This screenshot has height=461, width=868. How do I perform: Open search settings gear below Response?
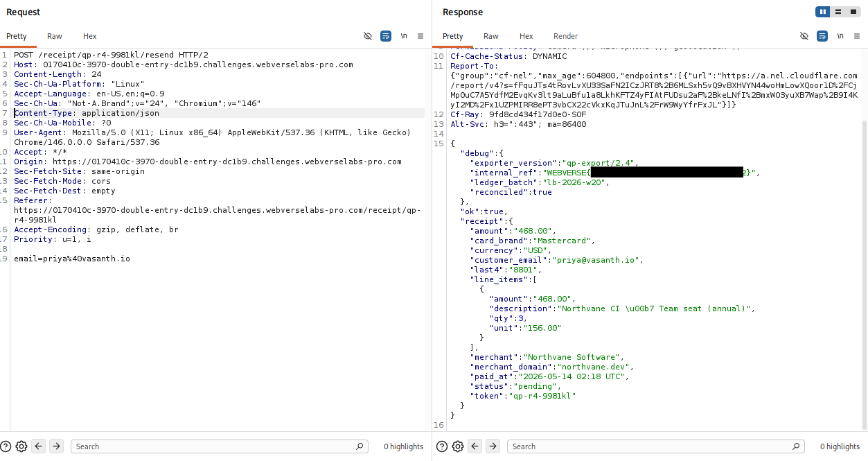[x=458, y=446]
